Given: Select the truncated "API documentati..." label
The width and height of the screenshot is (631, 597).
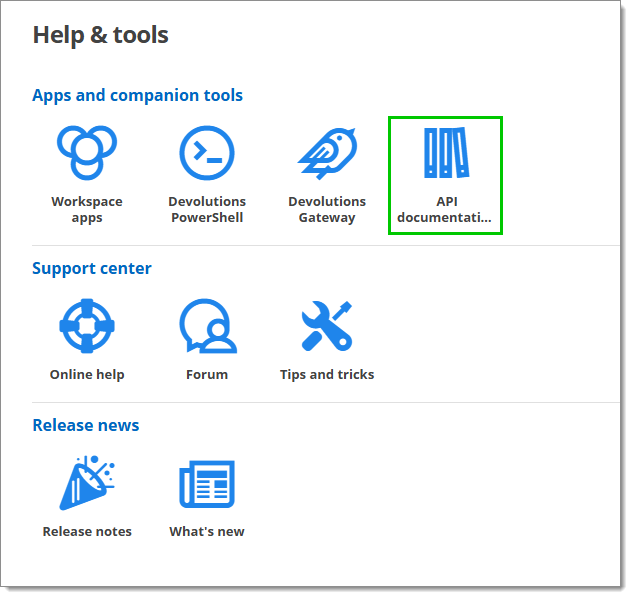Looking at the screenshot, I should click(445, 209).
